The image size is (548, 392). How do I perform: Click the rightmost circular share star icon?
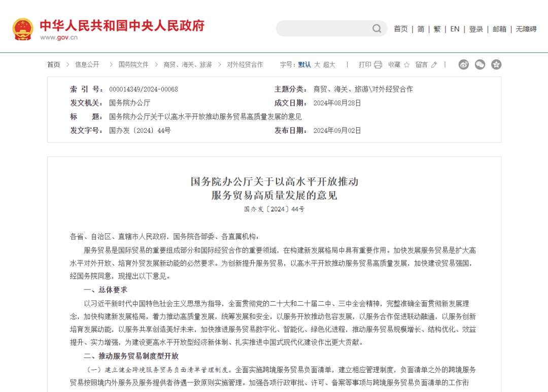496,64
